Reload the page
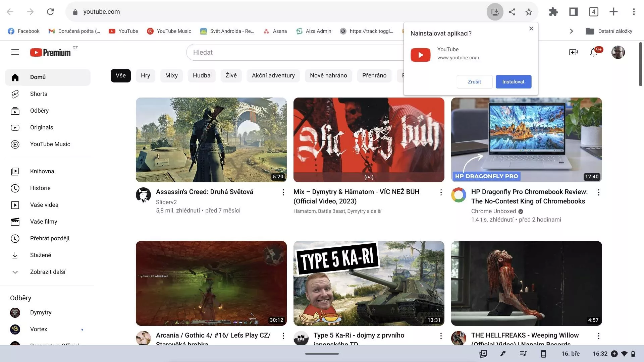This screenshot has width=644, height=362. tap(50, 12)
